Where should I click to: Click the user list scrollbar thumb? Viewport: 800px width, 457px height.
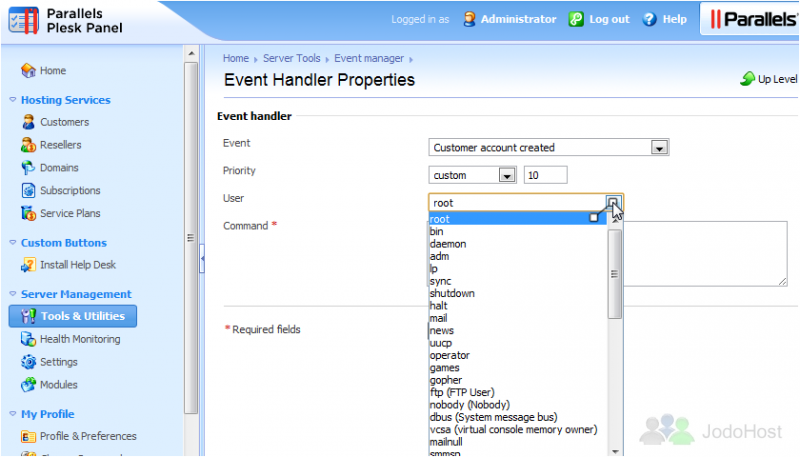click(x=614, y=274)
